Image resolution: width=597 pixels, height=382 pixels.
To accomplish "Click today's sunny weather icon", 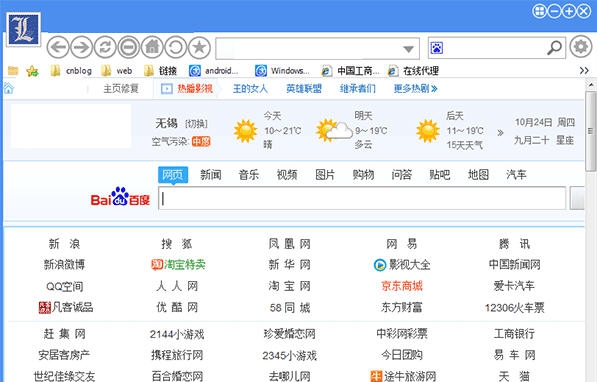I will pyautogui.click(x=246, y=131).
